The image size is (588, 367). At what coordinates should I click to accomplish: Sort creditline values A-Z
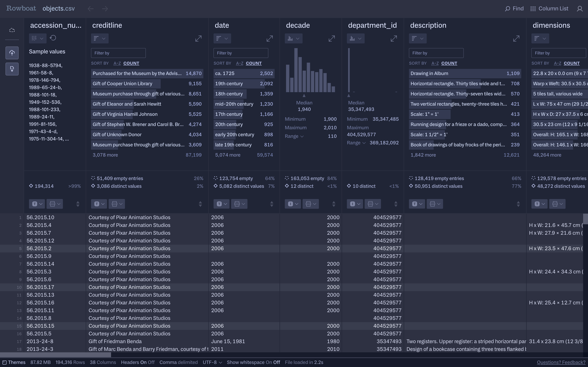tap(117, 63)
